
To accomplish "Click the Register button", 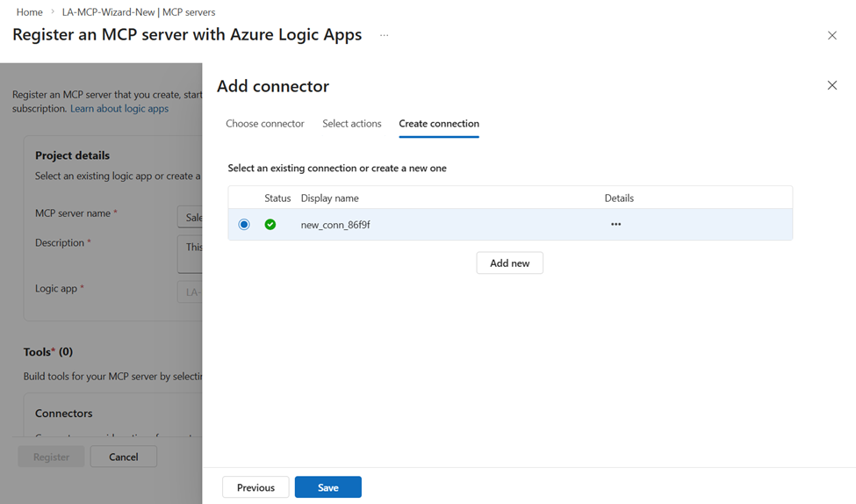I will [51, 457].
